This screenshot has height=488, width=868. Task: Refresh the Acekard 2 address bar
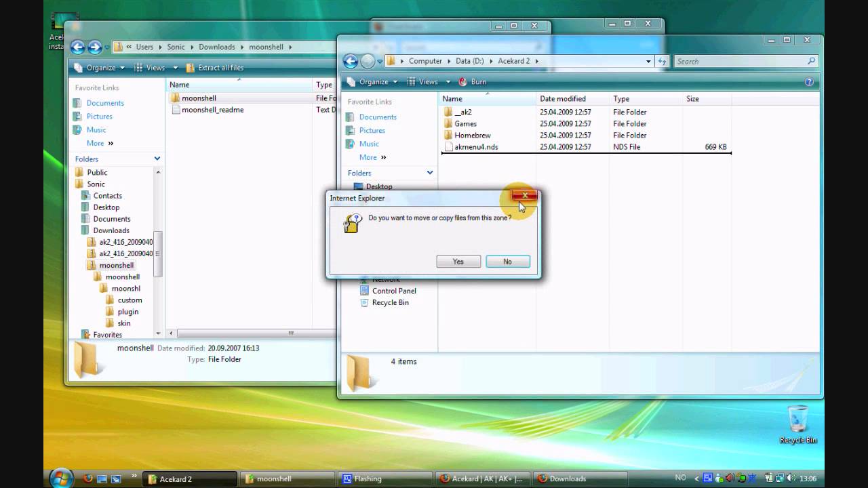pyautogui.click(x=663, y=62)
